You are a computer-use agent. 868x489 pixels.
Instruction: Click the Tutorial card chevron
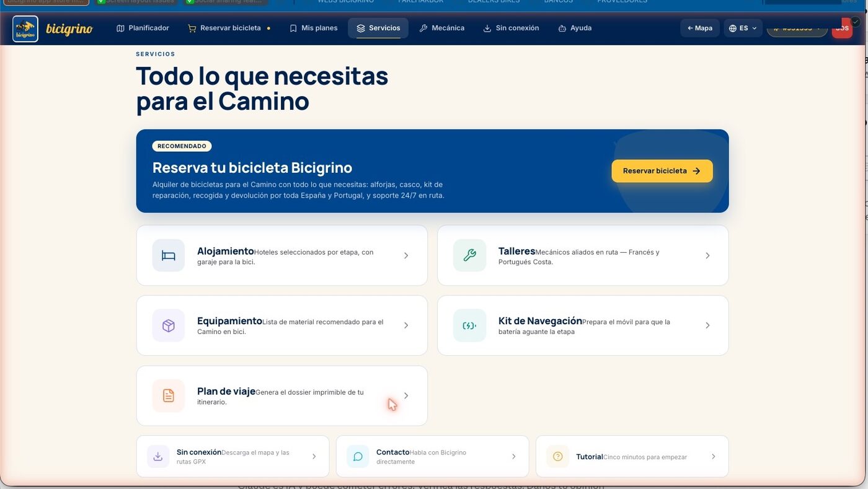click(713, 456)
